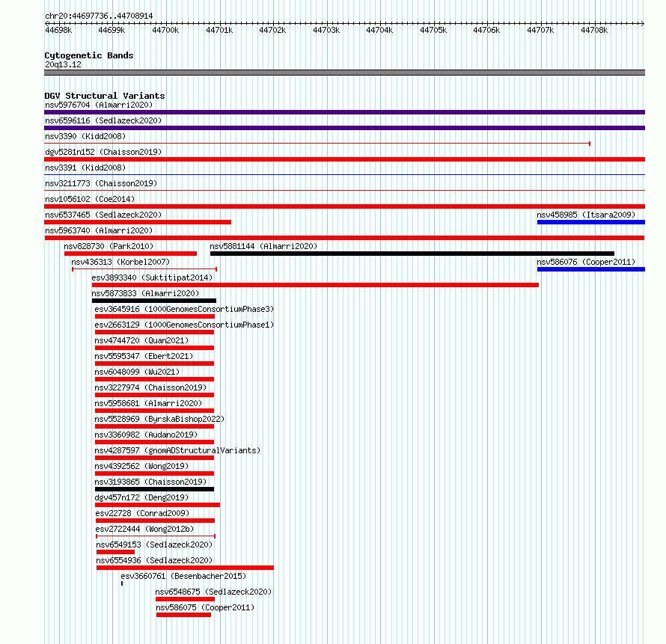Click esv3645916 (1000GenomesConsortiumPhase3) label
The width and height of the screenshot is (666, 644).
[x=184, y=309]
